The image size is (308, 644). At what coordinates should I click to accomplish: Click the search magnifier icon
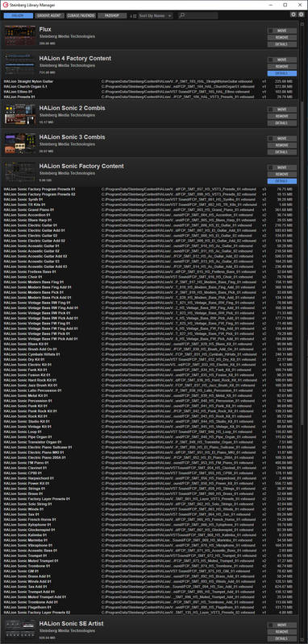click(x=182, y=15)
